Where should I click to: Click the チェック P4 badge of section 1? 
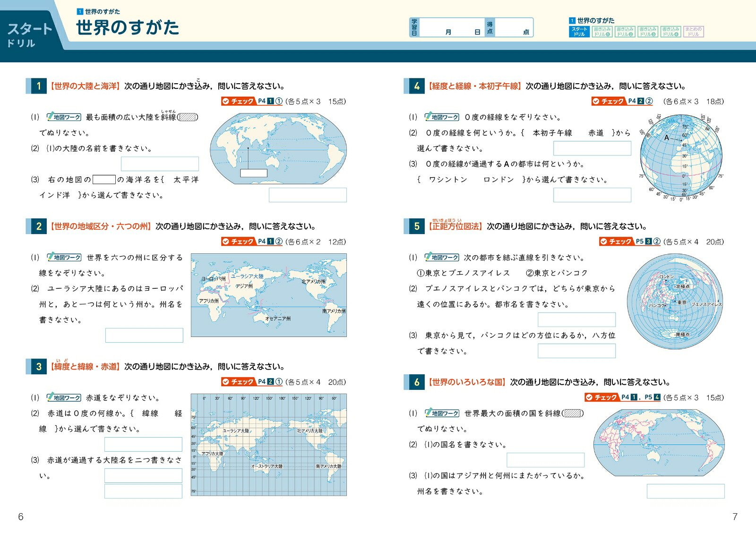click(x=252, y=101)
